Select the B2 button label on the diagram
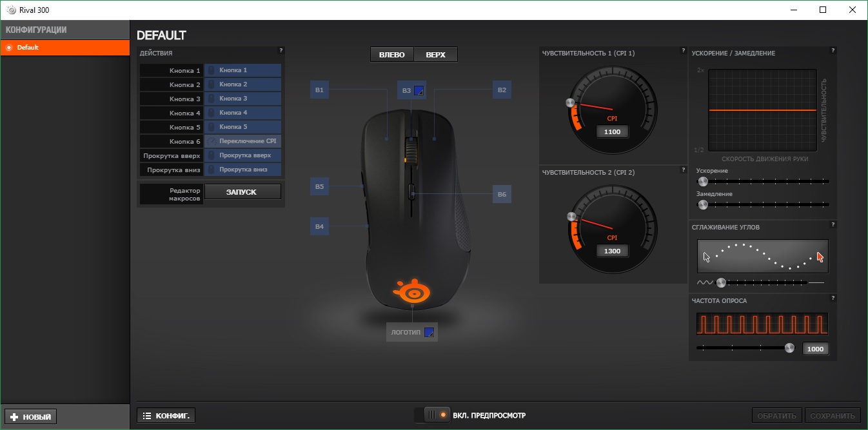868x430 pixels. (502, 90)
